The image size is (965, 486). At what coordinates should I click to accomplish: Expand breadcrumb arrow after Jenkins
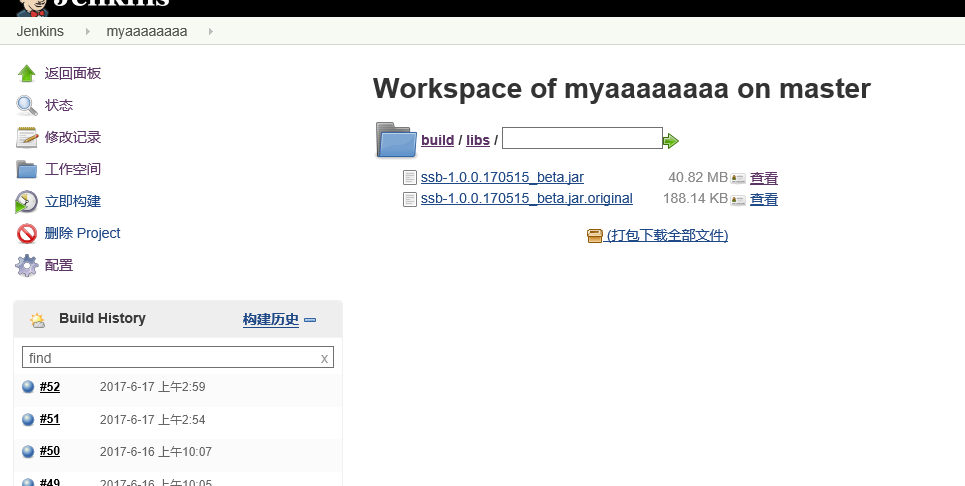click(88, 32)
